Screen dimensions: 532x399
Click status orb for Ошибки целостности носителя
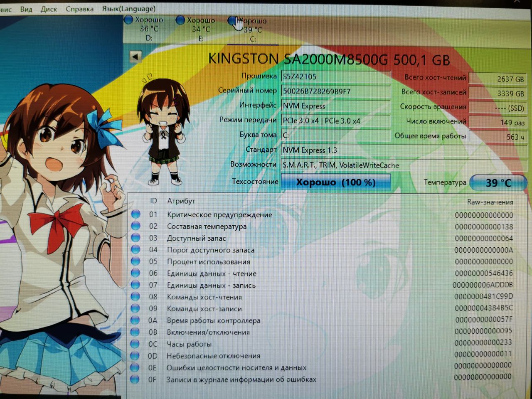[135, 367]
